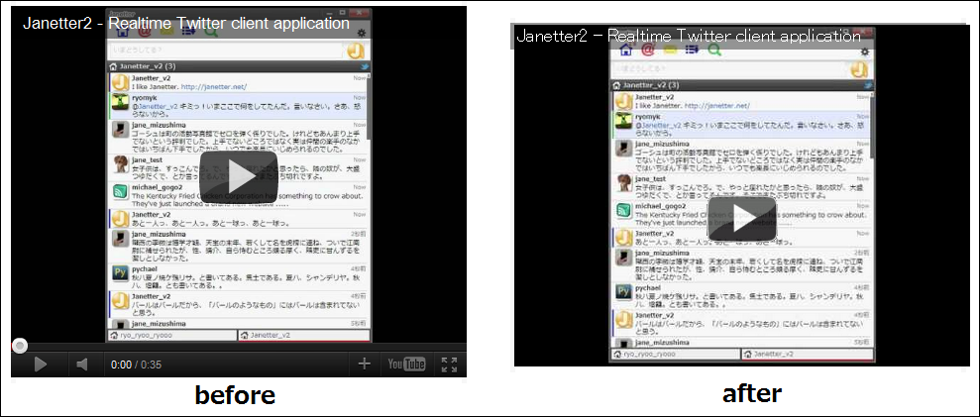Open the Janetter2 title link on the 'before' video
The height and width of the screenshot is (417, 980).
[185, 24]
